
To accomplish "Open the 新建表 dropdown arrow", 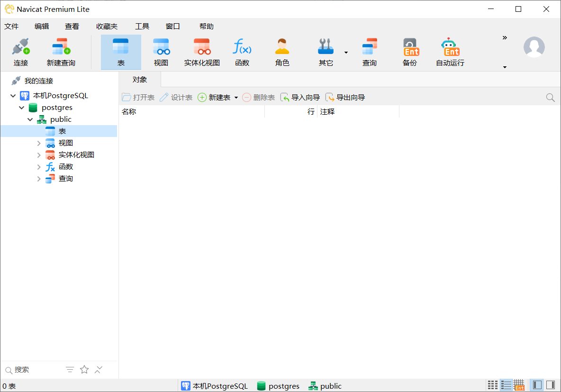I will click(x=236, y=97).
